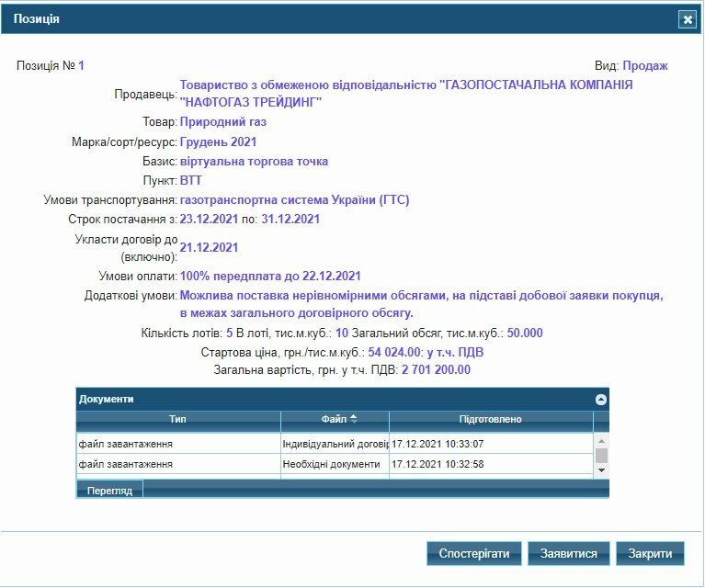
Task: Click the Додаткові умови description text
Action: tap(421, 304)
